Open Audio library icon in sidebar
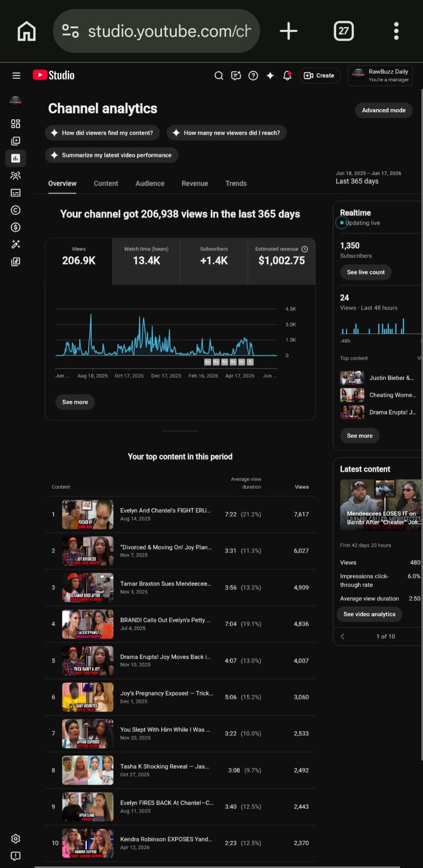This screenshot has width=423, height=868. click(16, 261)
